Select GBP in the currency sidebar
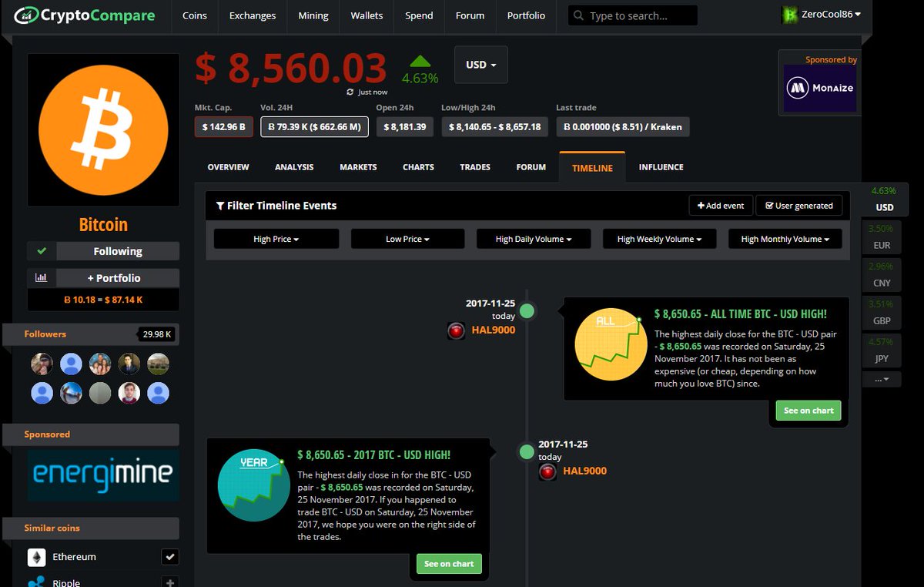This screenshot has height=587, width=924. [x=882, y=313]
